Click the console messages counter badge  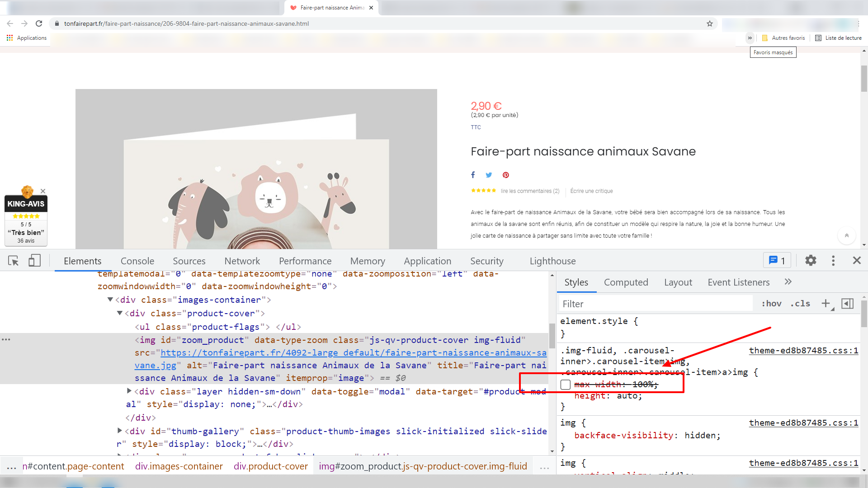coord(777,260)
